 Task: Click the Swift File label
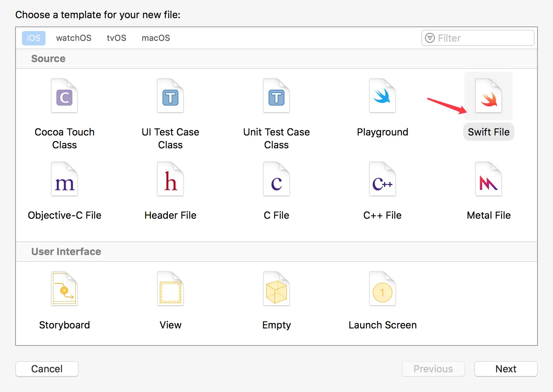tap(489, 132)
